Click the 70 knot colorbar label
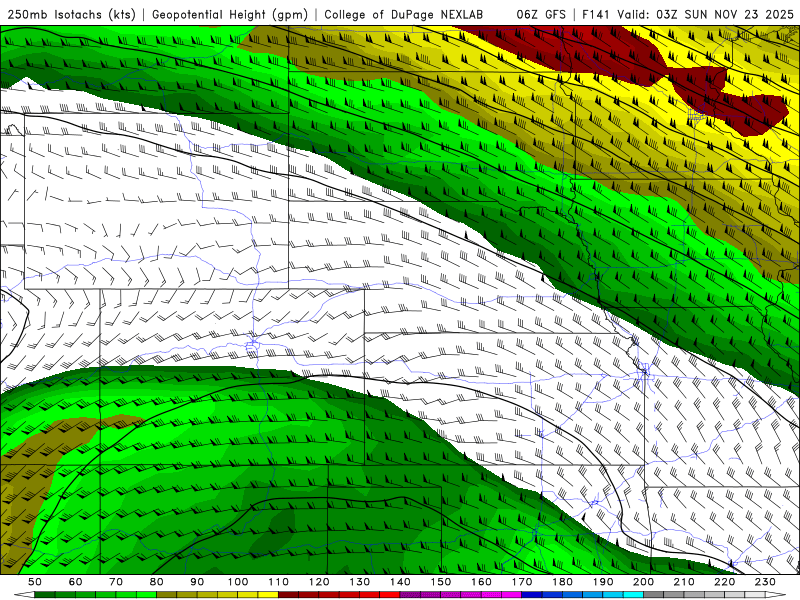Viewport: 800px width, 600px height. tap(116, 582)
